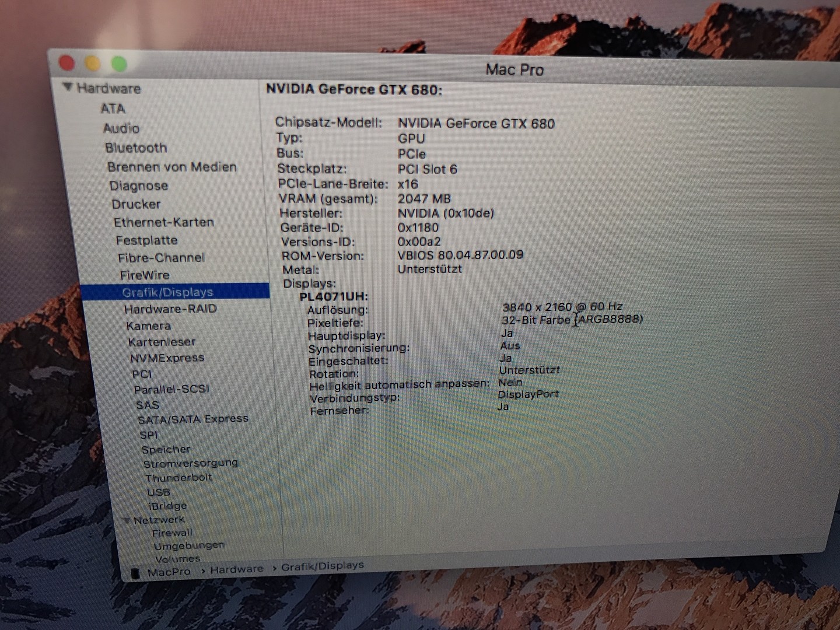The width and height of the screenshot is (840, 630).
Task: Click the Metal value Unterstützt
Action: (430, 269)
